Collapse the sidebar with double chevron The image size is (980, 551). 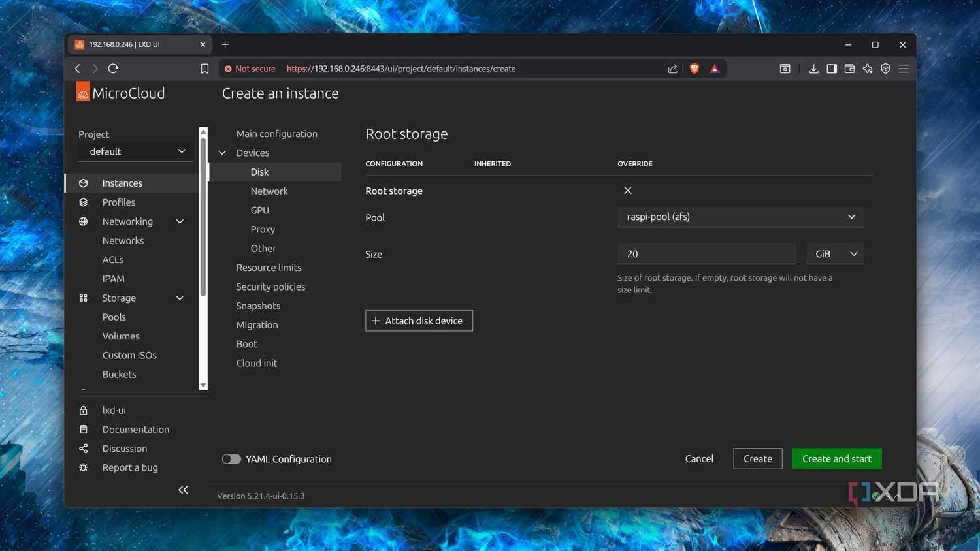[x=183, y=490]
